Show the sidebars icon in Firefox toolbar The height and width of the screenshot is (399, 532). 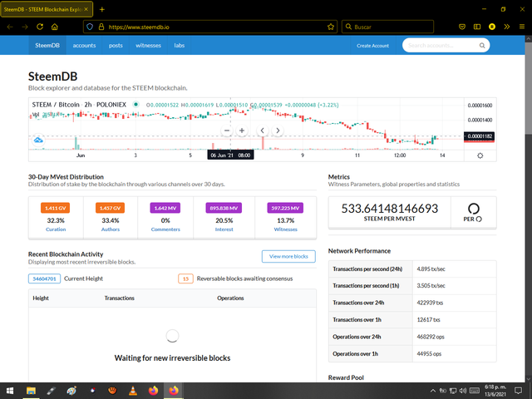point(477,27)
